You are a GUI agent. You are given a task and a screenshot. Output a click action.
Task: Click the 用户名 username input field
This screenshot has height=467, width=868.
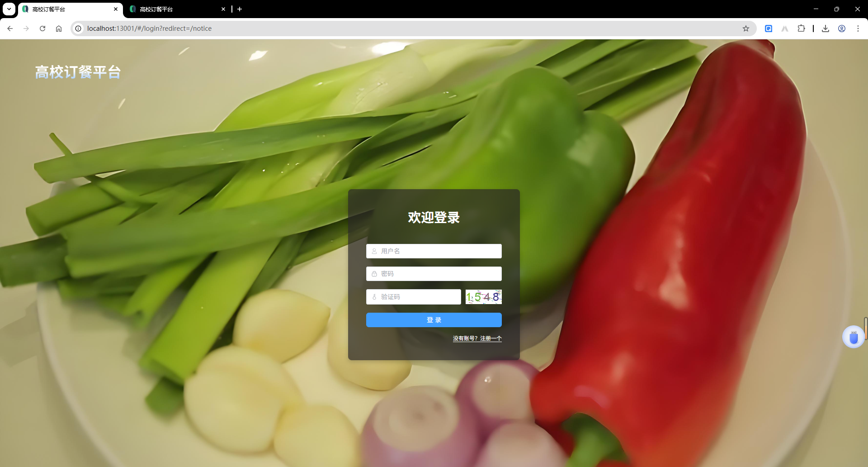click(434, 251)
